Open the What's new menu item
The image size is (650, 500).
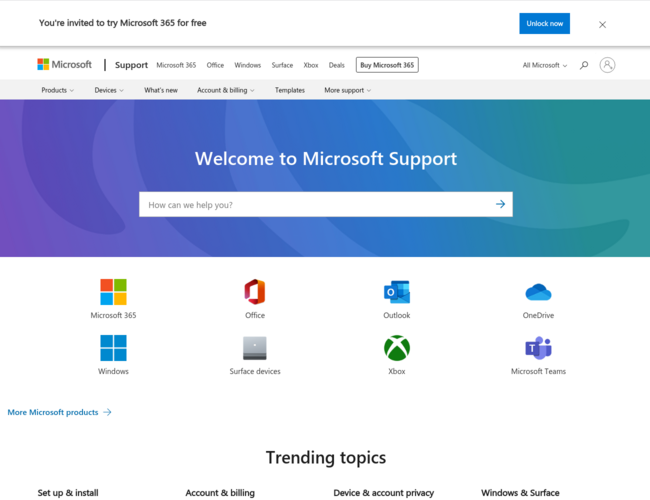coord(161,90)
